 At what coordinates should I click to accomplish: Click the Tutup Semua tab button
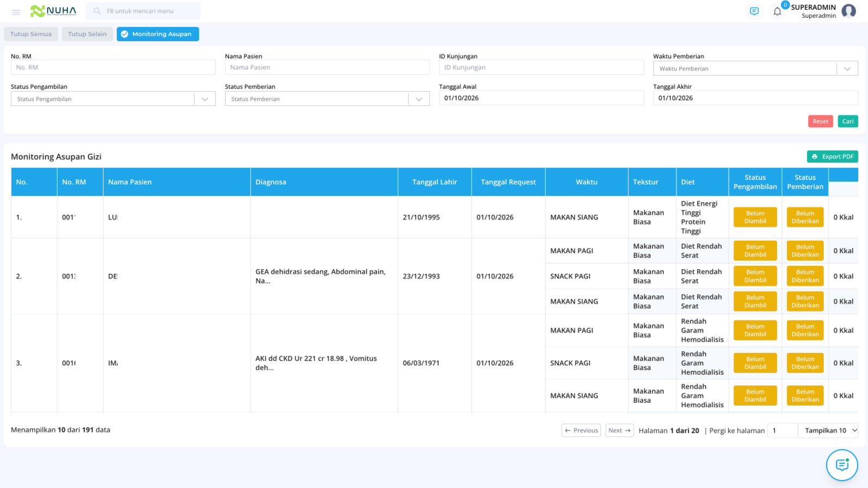31,34
